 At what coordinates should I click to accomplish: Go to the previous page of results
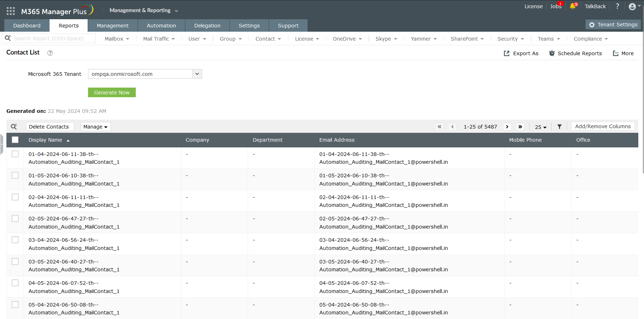click(452, 127)
